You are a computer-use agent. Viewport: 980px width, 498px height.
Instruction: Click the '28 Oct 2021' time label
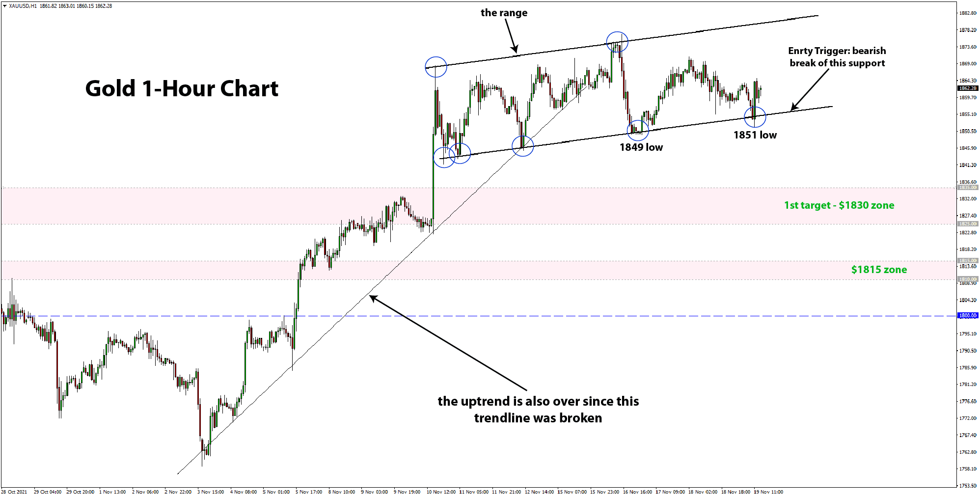point(14,492)
